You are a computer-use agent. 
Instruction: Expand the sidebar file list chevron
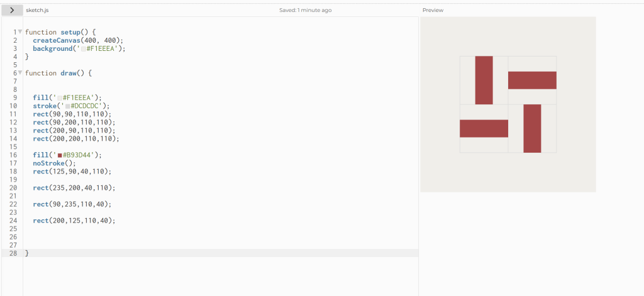coord(12,10)
